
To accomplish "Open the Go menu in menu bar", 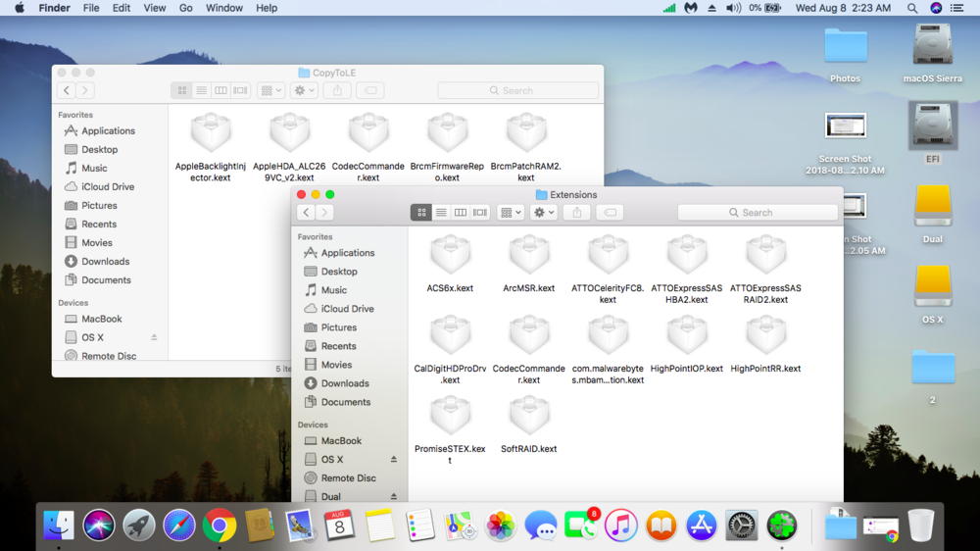I will (185, 8).
